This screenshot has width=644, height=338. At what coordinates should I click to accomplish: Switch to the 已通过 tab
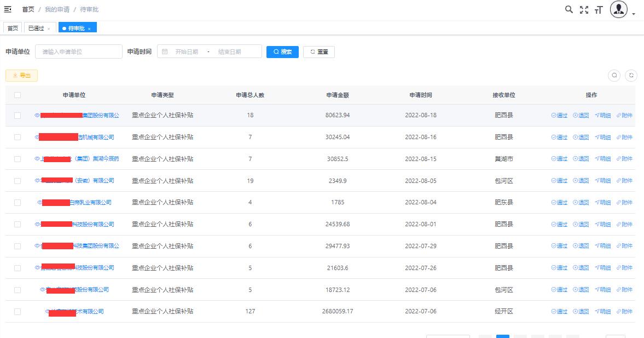36,28
